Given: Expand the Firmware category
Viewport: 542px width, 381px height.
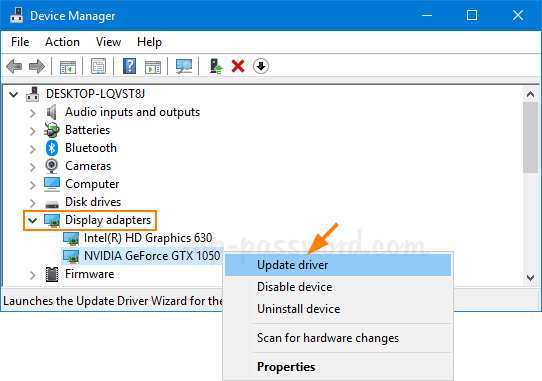Looking at the screenshot, I should (x=32, y=275).
